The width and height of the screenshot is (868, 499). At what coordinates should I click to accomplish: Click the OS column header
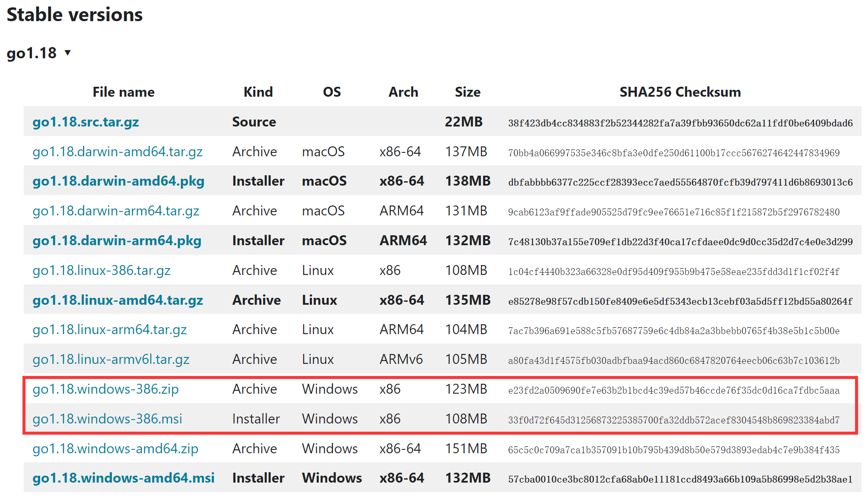(332, 92)
